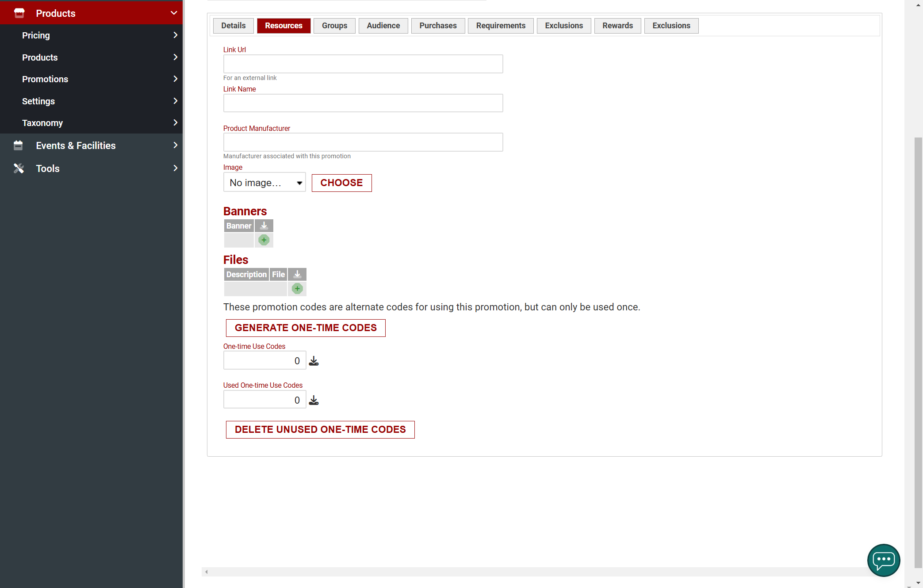Download the Used One-time Use Codes list
The width and height of the screenshot is (923, 588).
coord(314,401)
